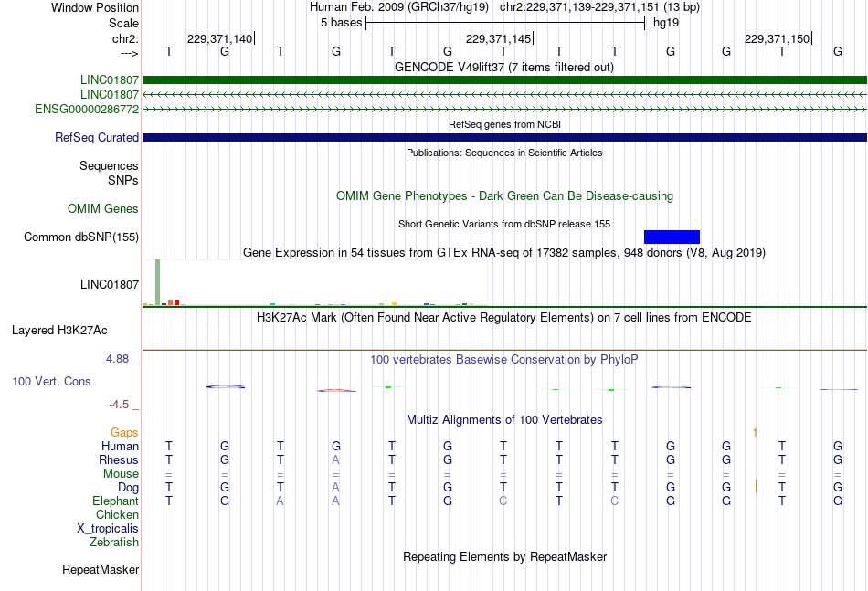Screen dimensions: 868x591
Task: Click the orange insertion bar in Dog row
Action: (x=757, y=487)
